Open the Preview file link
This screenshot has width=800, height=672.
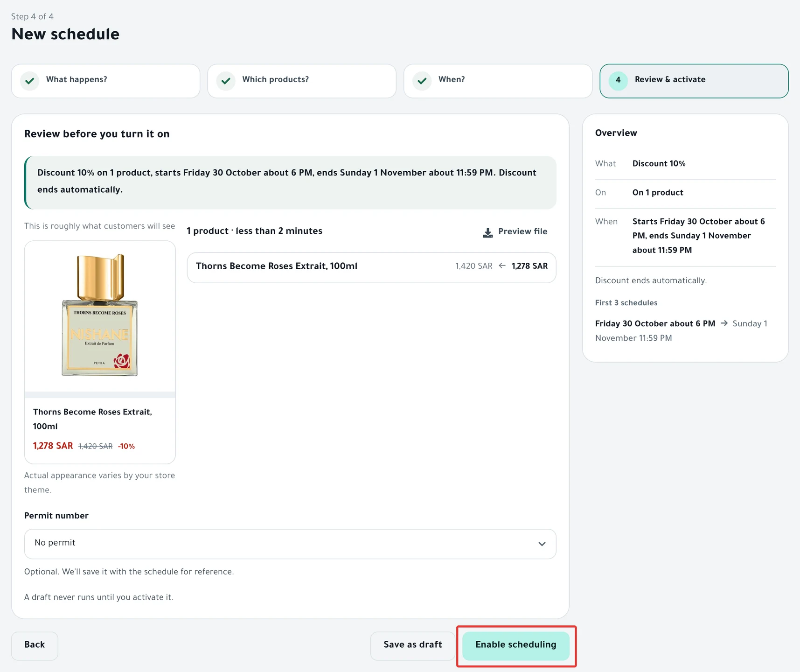515,232
